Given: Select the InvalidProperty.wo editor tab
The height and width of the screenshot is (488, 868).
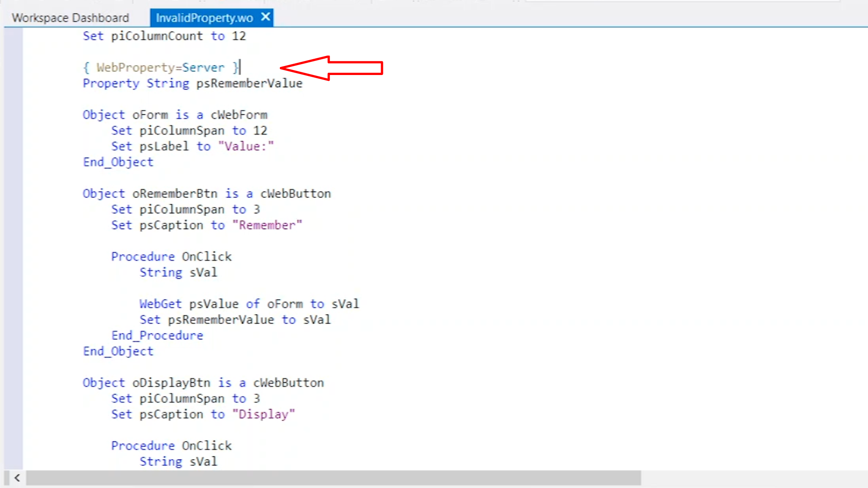Looking at the screenshot, I should point(204,18).
